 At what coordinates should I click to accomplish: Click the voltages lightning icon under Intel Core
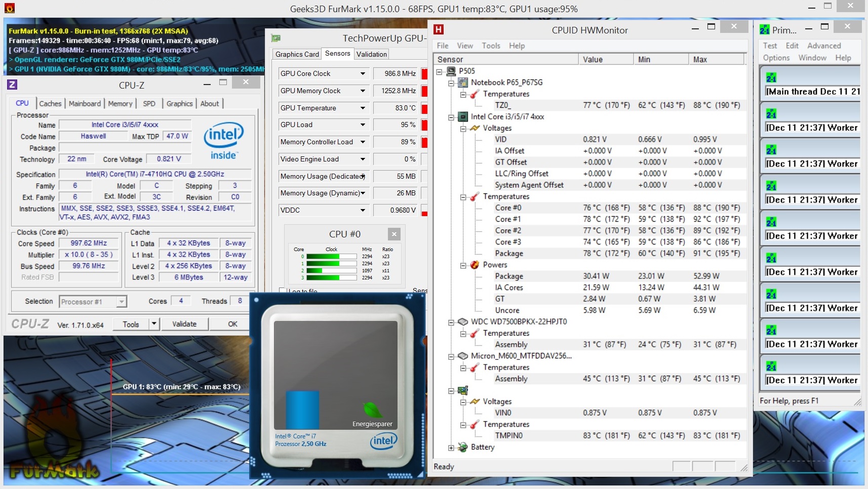(475, 128)
